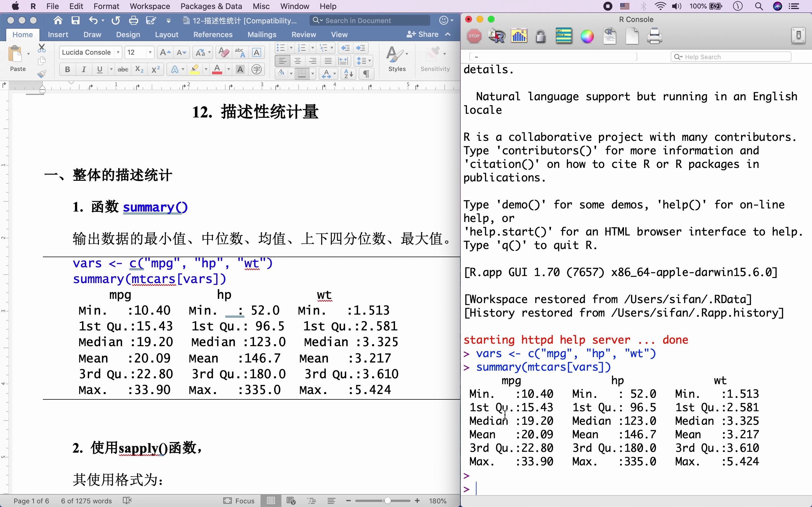Click the padlock authorization icon
812x507 pixels.
[540, 36]
